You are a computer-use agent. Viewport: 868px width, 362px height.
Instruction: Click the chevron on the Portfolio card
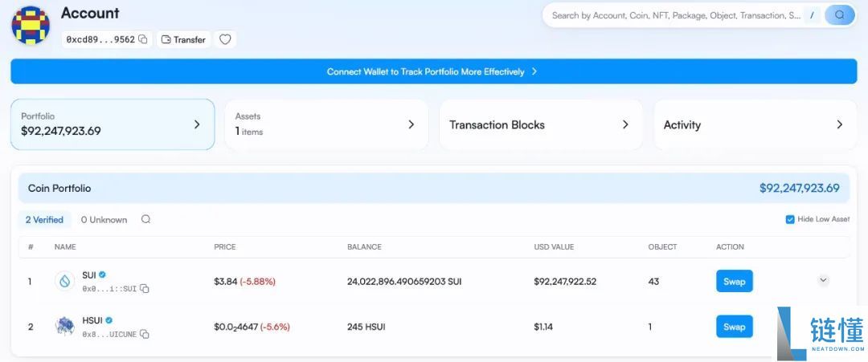[197, 124]
